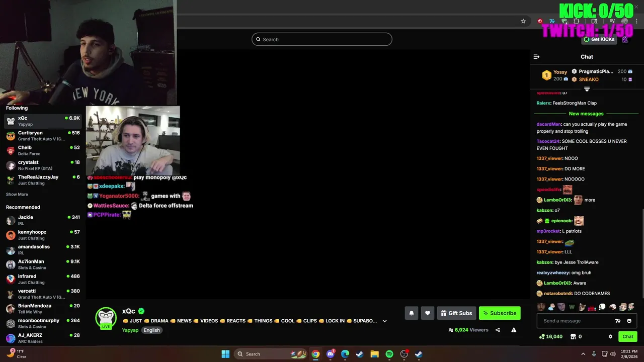Click the red browser extension icon
Image resolution: width=644 pixels, height=362 pixels.
(x=540, y=21)
